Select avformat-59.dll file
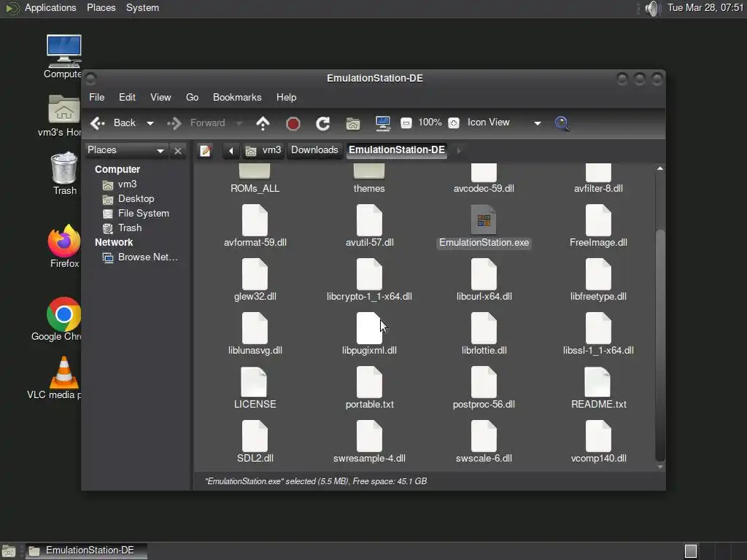The image size is (747, 560). [255, 226]
